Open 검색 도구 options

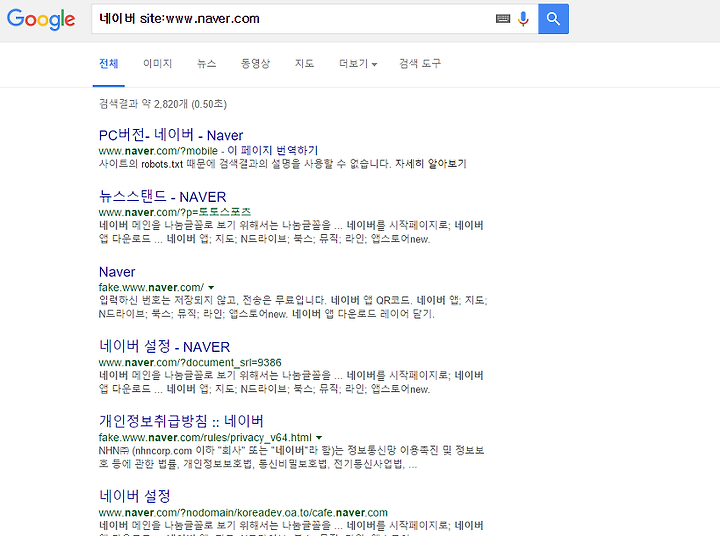420,63
